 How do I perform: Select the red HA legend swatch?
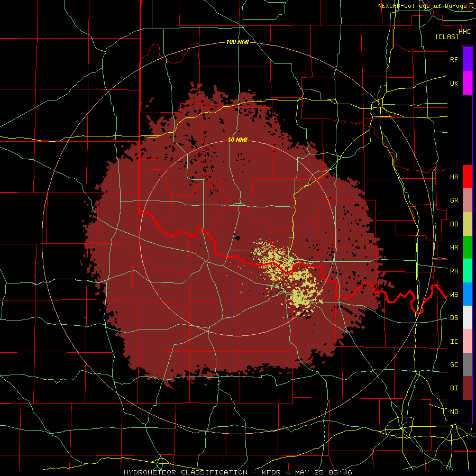pyautogui.click(x=467, y=177)
